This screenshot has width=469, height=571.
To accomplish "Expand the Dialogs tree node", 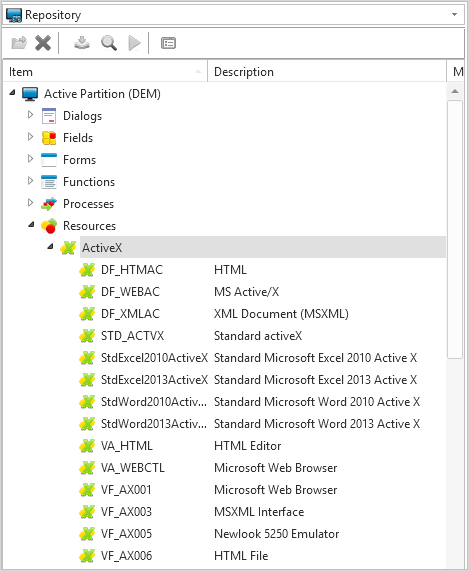I will click(31, 115).
